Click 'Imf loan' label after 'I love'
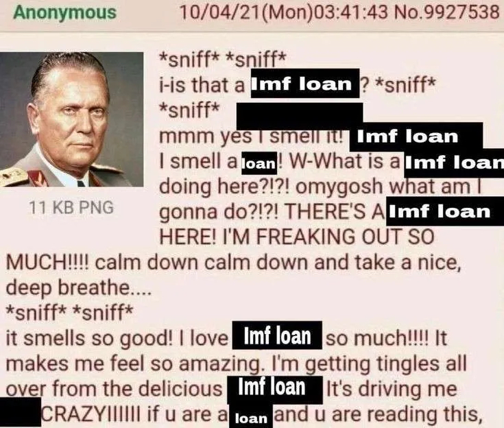The image size is (504, 428). (277, 335)
